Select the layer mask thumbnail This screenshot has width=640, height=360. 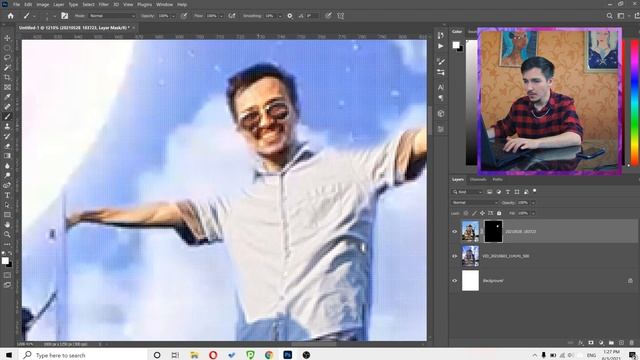click(x=493, y=231)
